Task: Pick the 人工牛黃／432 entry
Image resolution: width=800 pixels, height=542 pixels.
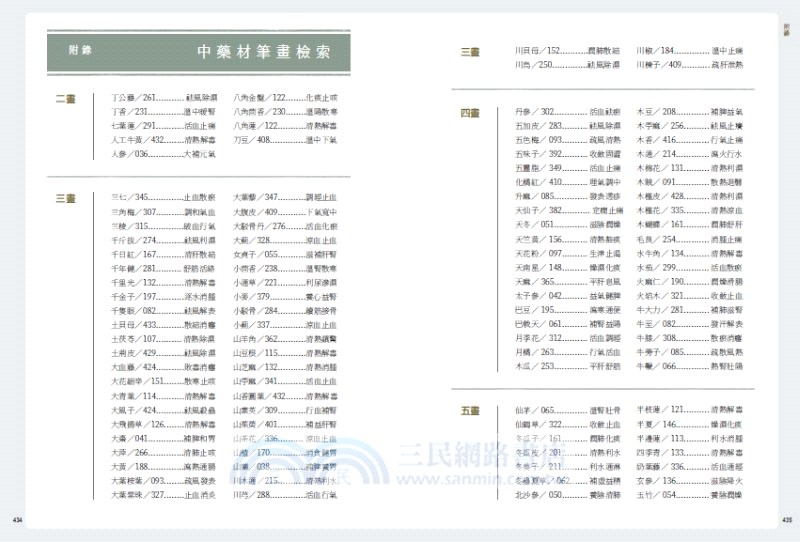Action: pyautogui.click(x=164, y=139)
